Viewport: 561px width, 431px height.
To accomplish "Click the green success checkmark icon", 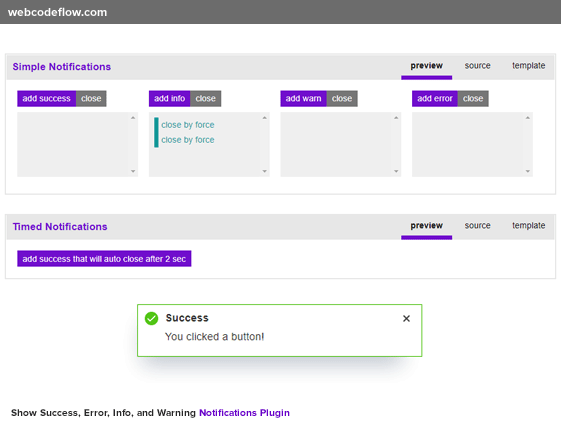I will [x=151, y=318].
